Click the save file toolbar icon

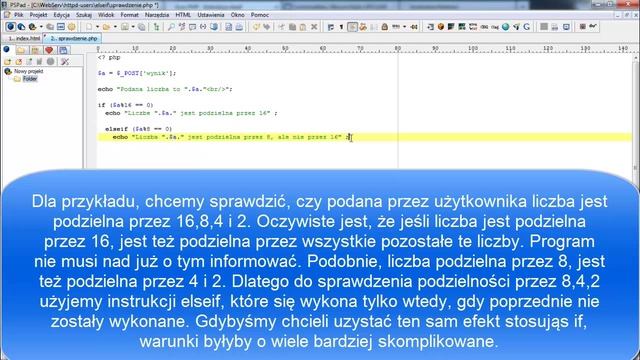coord(125,27)
